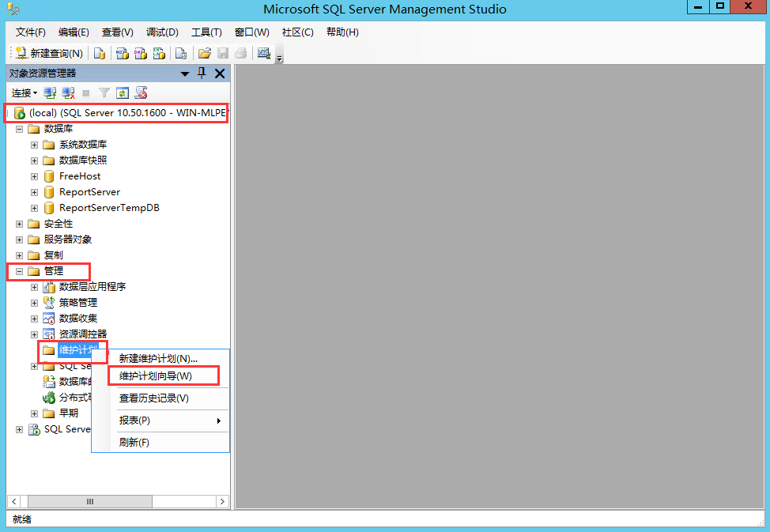Click the 策略管理 icon

click(48, 303)
